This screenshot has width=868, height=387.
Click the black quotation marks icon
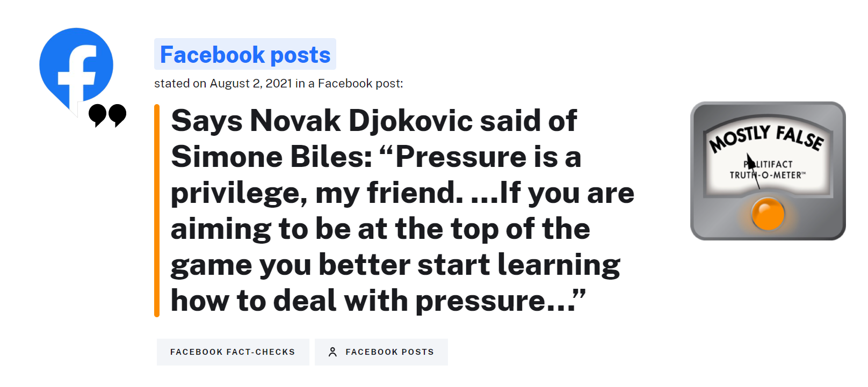pyautogui.click(x=107, y=115)
